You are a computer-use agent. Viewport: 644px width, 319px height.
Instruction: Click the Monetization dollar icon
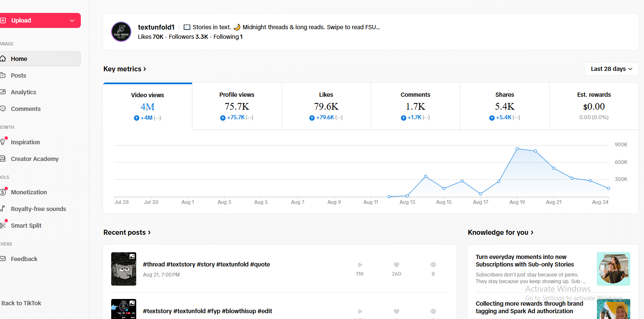pyautogui.click(x=3, y=192)
